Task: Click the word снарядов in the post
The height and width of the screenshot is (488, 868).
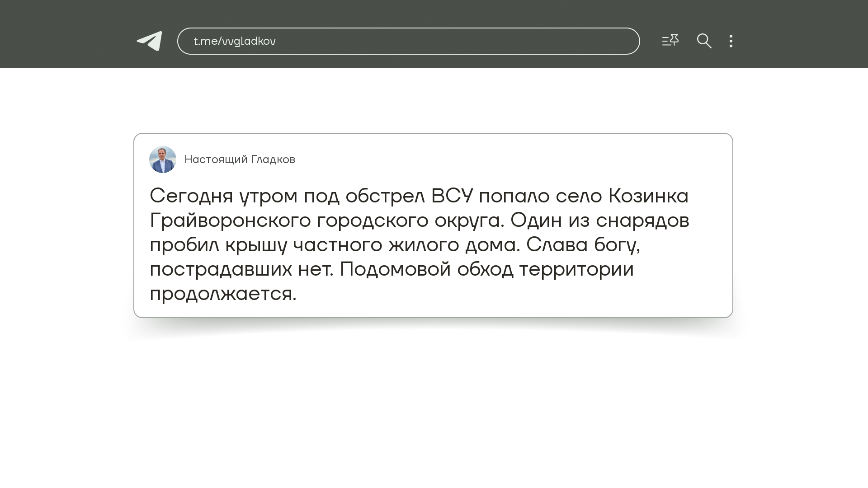Action: pyautogui.click(x=642, y=221)
